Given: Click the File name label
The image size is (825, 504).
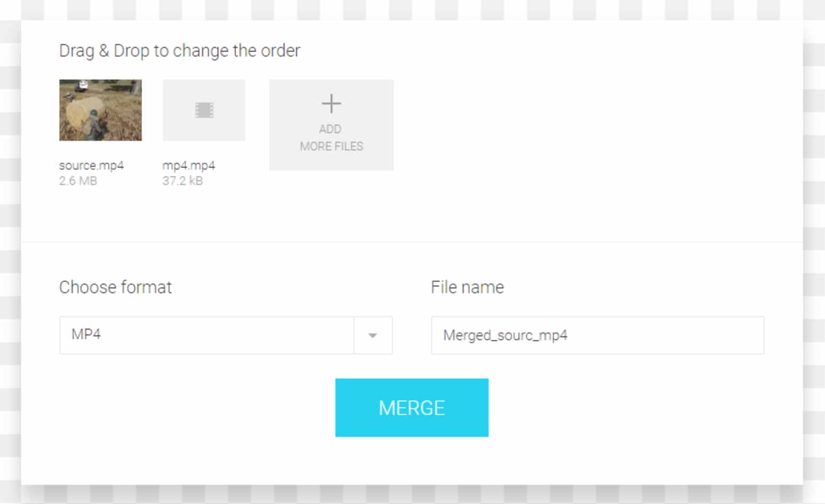Looking at the screenshot, I should point(468,287).
